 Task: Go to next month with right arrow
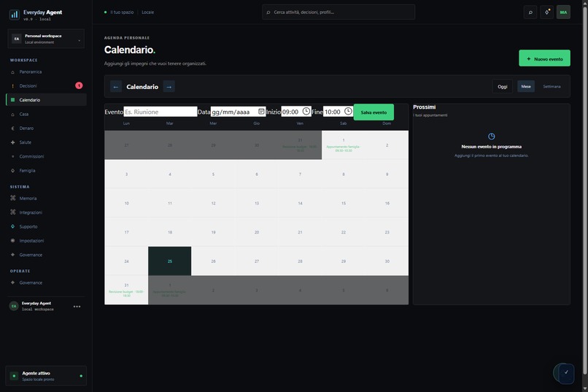pos(169,87)
